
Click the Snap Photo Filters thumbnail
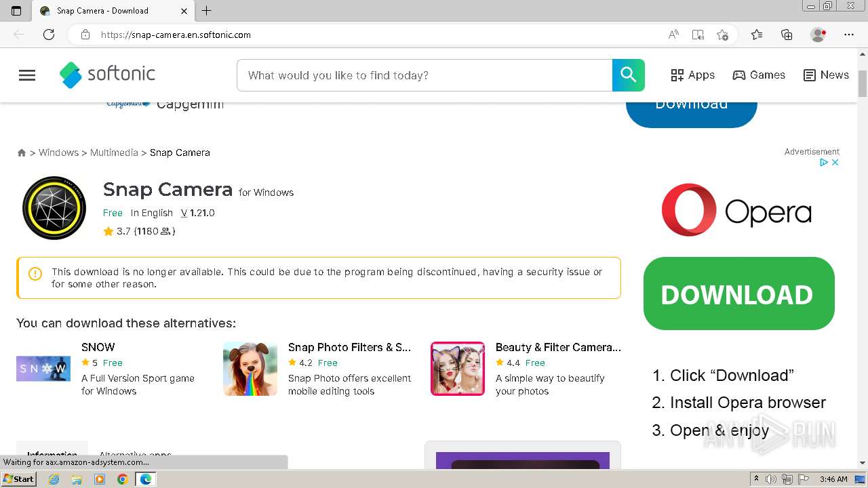click(250, 369)
